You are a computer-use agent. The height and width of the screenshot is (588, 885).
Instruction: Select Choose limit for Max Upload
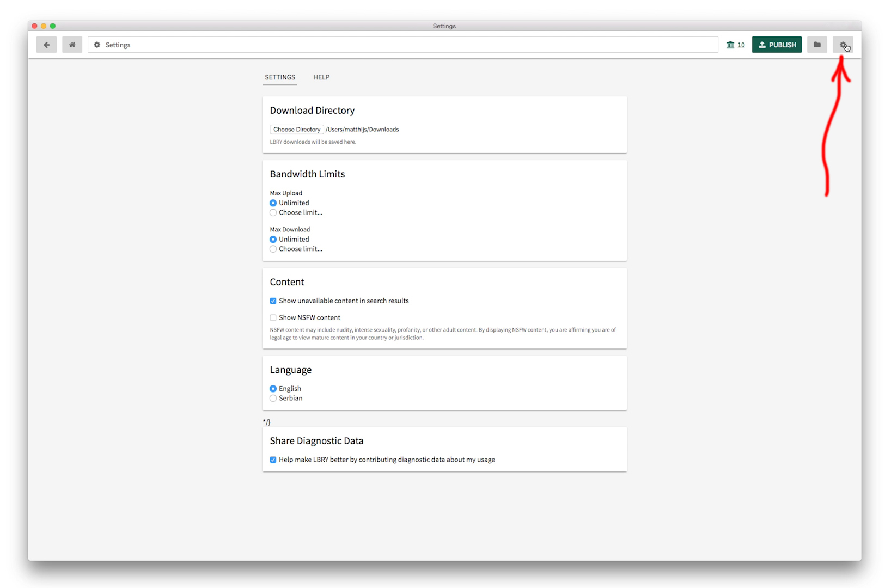(x=273, y=213)
